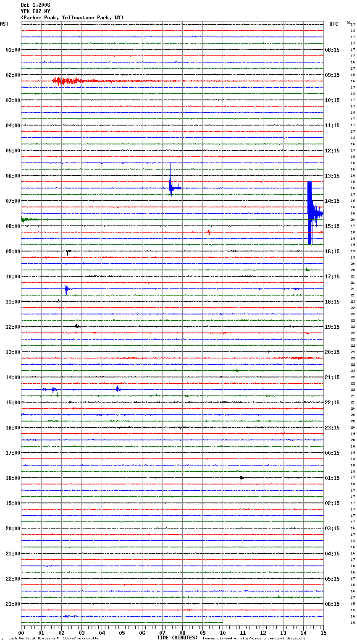Click the bottom axis minute label '08'
This screenshot has width=357, height=644.
[x=182, y=633]
